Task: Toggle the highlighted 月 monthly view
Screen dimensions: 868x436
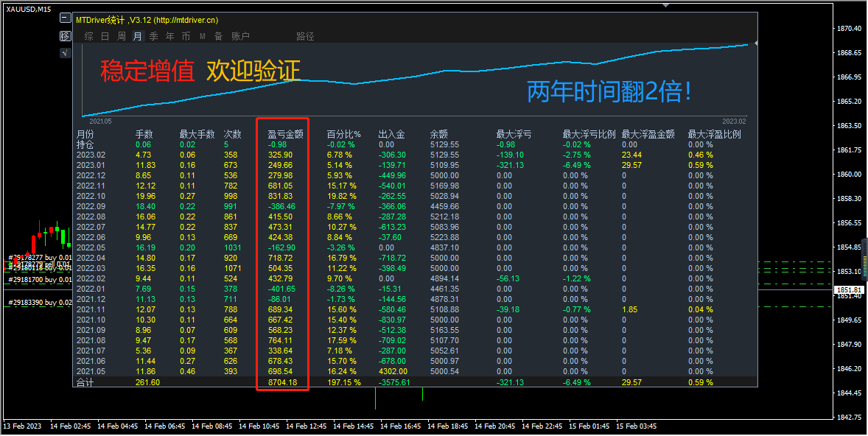Action: 137,35
